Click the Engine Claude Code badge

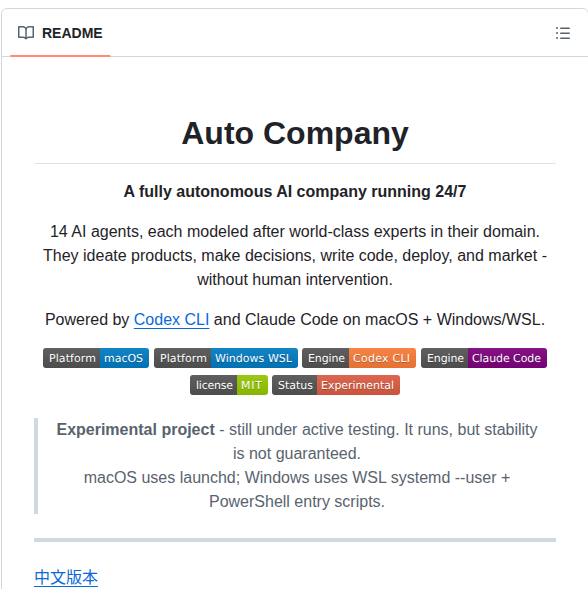pos(484,358)
